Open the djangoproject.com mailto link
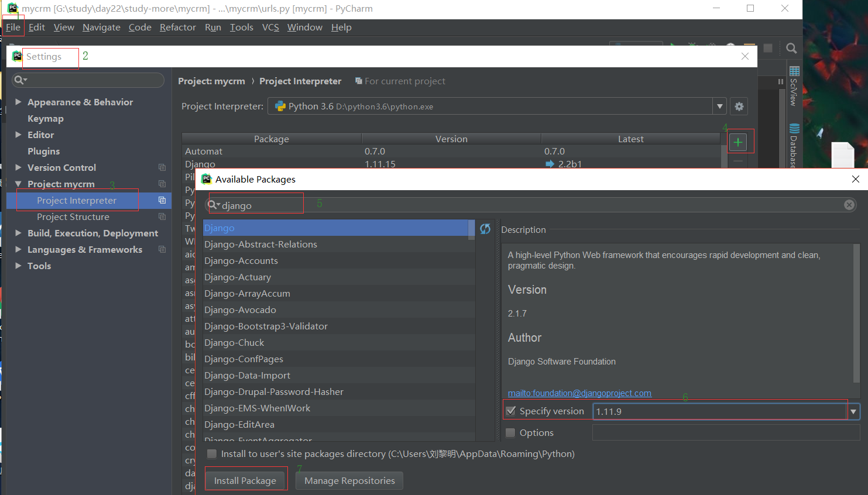The width and height of the screenshot is (868, 495). [579, 393]
